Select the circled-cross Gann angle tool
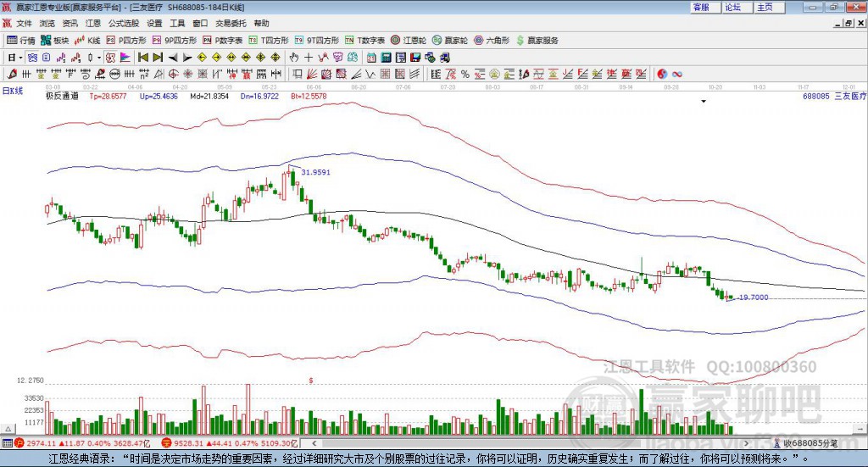The width and height of the screenshot is (868, 467). point(173,74)
